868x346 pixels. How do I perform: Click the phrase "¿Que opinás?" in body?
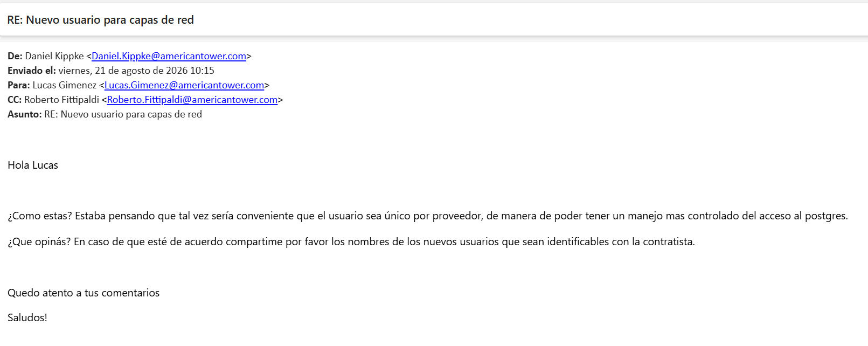click(39, 242)
